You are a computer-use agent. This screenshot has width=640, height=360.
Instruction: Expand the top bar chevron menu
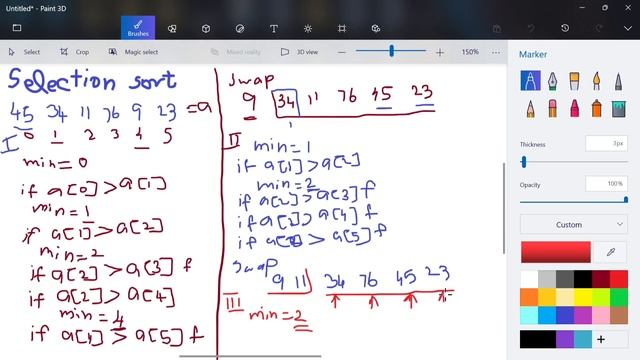(628, 28)
